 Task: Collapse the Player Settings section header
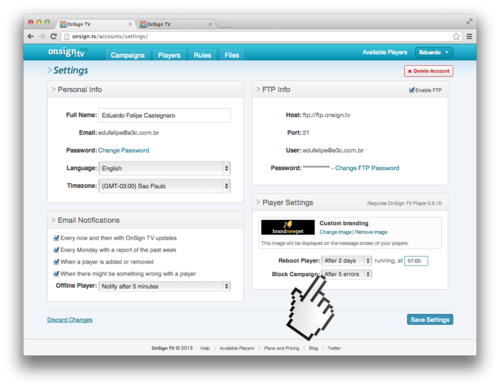tap(350, 203)
